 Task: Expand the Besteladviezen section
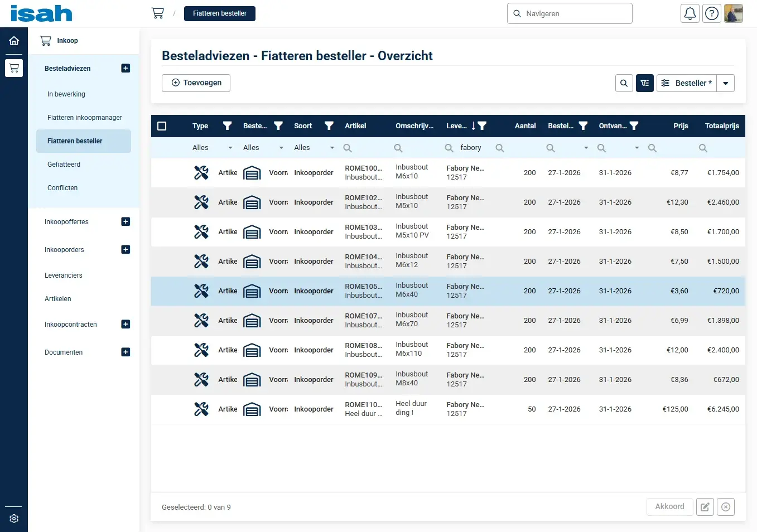point(126,68)
